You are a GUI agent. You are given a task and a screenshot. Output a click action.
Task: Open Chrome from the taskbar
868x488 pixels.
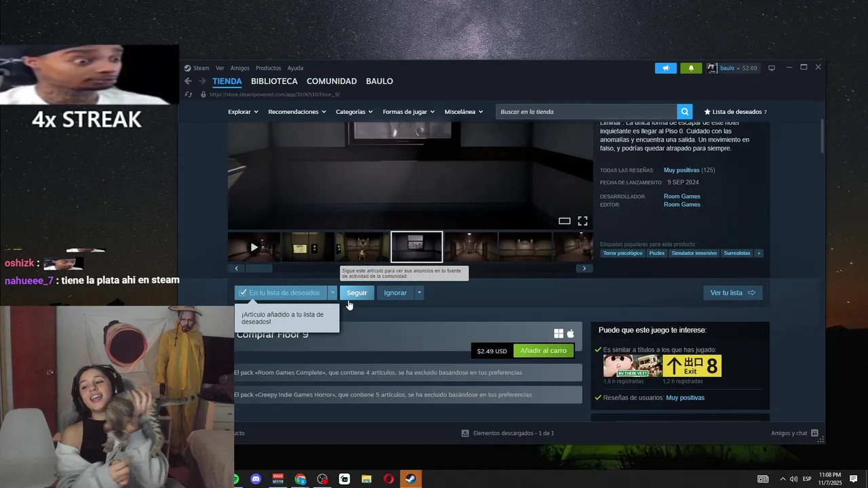(300, 479)
